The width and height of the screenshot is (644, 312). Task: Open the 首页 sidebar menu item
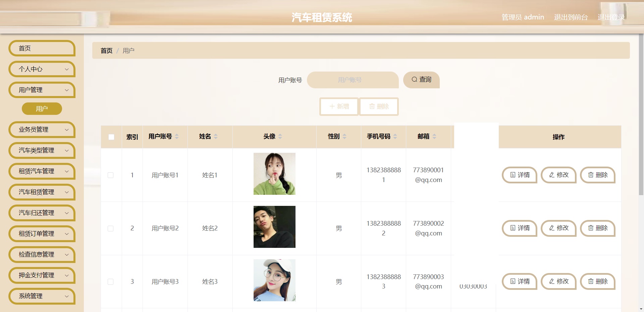42,48
